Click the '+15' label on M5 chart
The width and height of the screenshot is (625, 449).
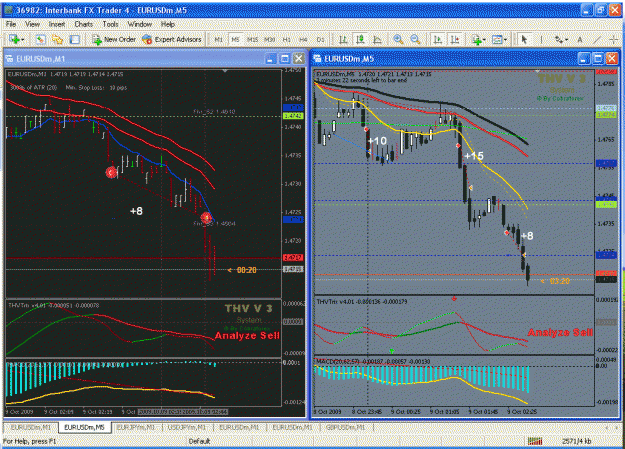point(474,156)
